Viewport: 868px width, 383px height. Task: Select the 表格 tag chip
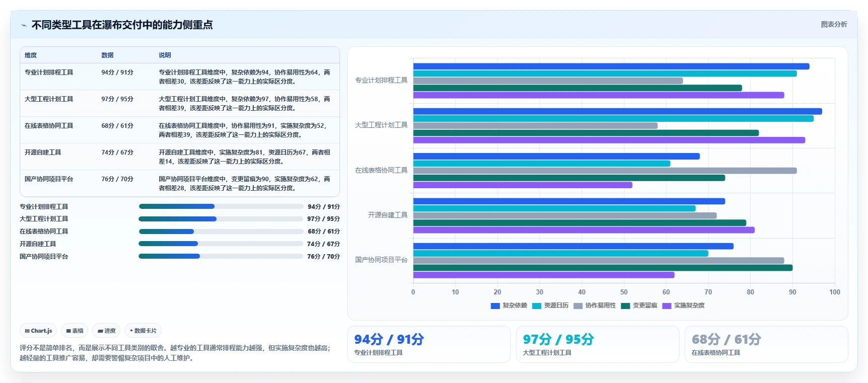tap(75, 331)
